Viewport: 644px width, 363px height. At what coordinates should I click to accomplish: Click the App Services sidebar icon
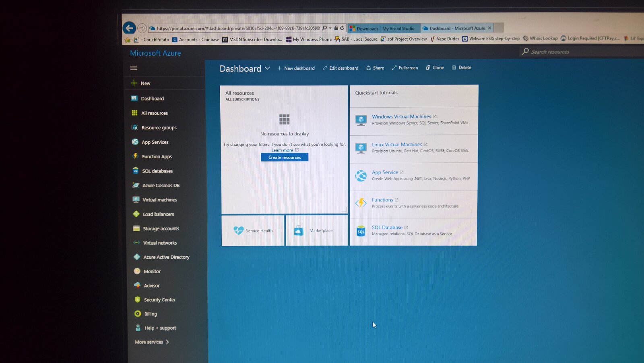pos(135,142)
